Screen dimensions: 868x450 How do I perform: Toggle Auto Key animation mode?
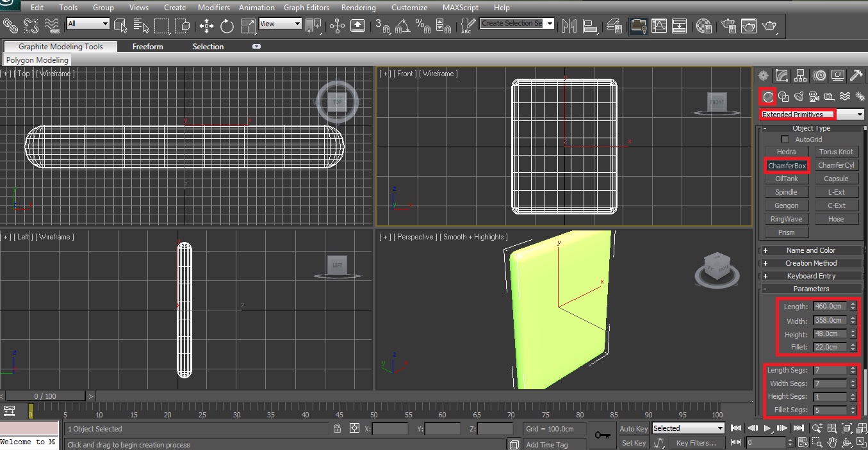(x=634, y=428)
